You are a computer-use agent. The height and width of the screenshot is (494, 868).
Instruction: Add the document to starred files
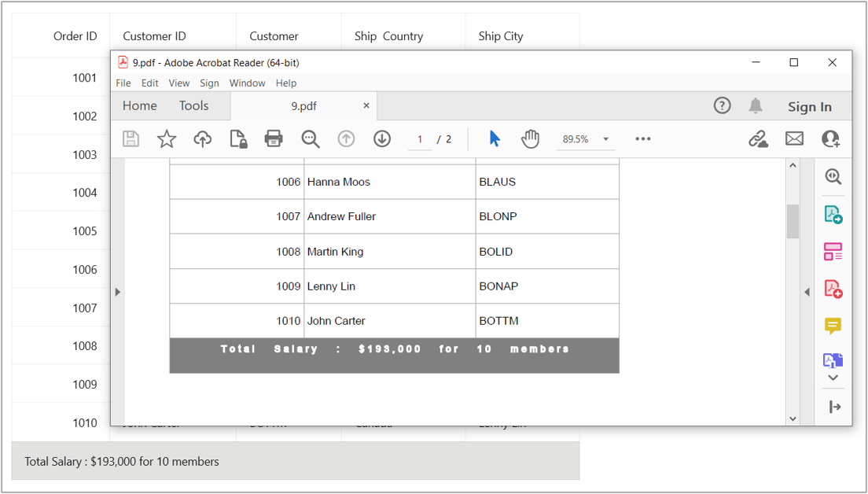tap(167, 139)
